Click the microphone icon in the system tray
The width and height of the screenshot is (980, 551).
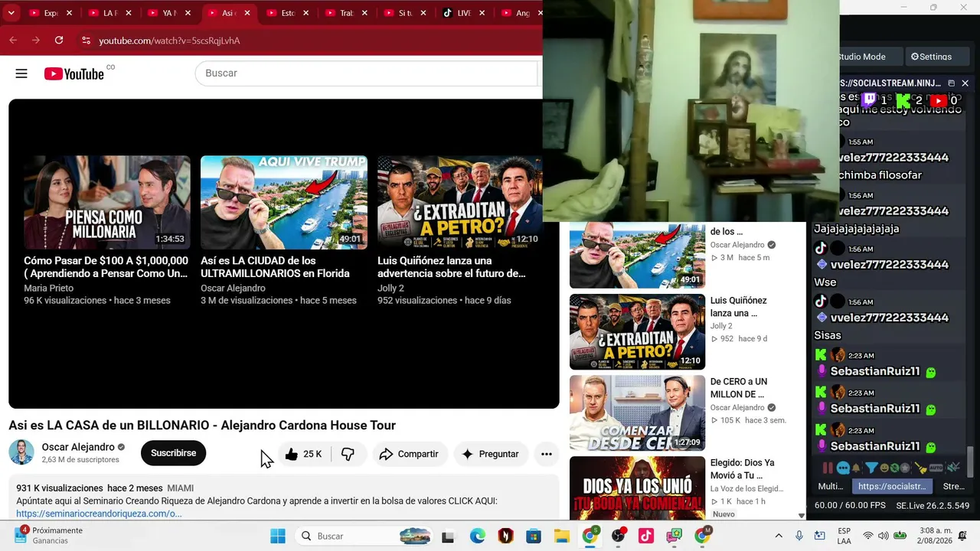coord(799,536)
